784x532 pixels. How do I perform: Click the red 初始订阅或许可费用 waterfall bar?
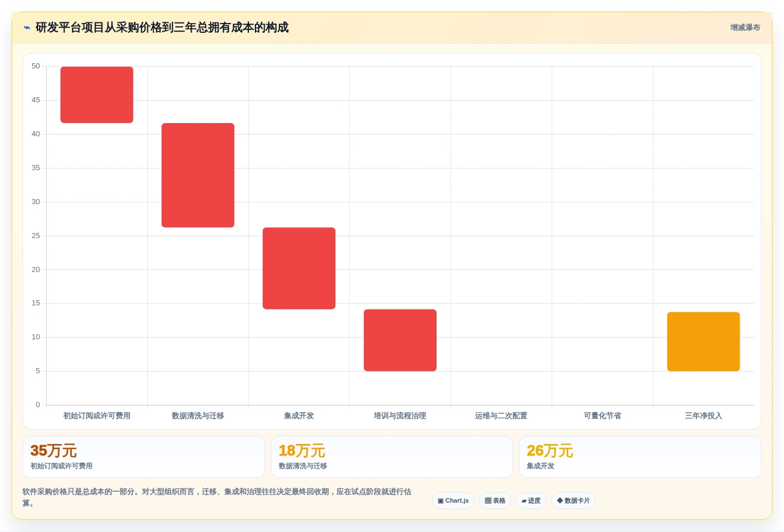click(x=97, y=95)
